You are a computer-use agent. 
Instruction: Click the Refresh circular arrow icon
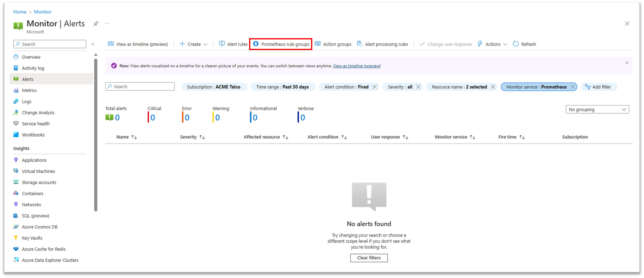516,44
